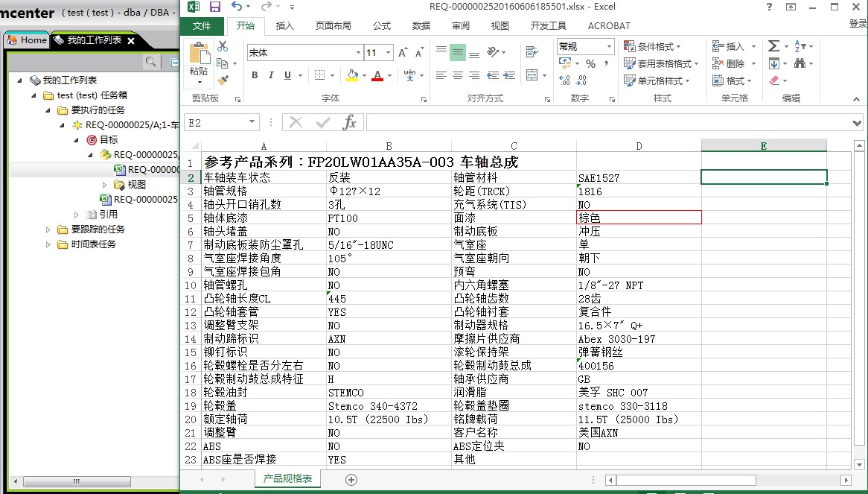Click the add new sheet plus icon

point(351,480)
